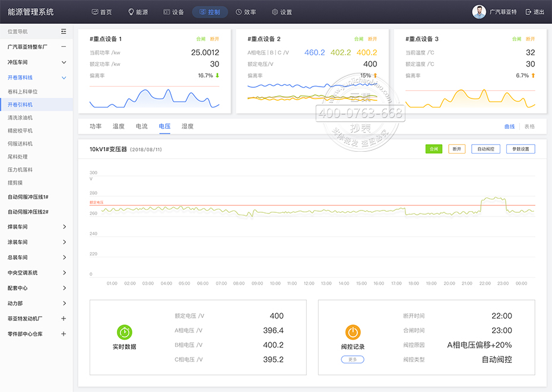Select 清洗涂油机 in the sidebar
This screenshot has height=392, width=552.
click(x=20, y=117)
